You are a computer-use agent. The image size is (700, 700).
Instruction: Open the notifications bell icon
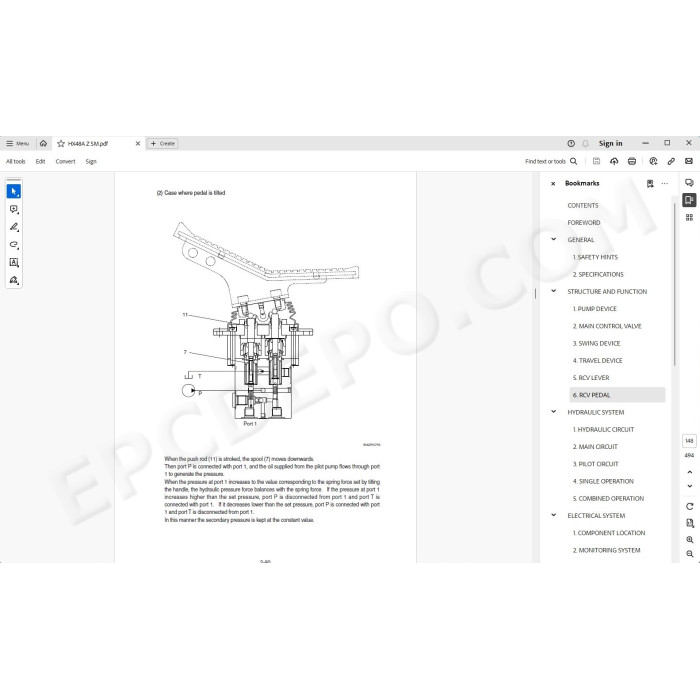585,143
